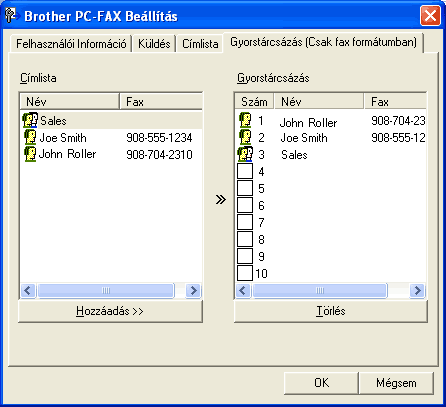Click the double-arrow icon between the lists

click(220, 200)
